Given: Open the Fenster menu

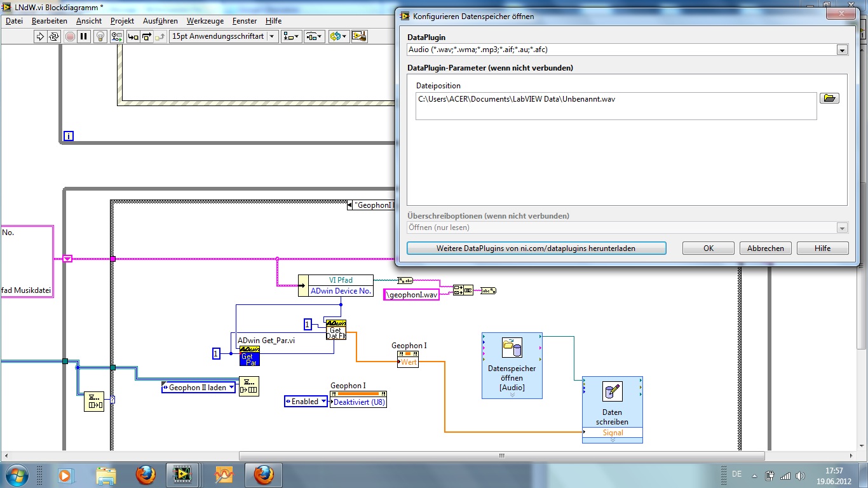Looking at the screenshot, I should (x=245, y=21).
